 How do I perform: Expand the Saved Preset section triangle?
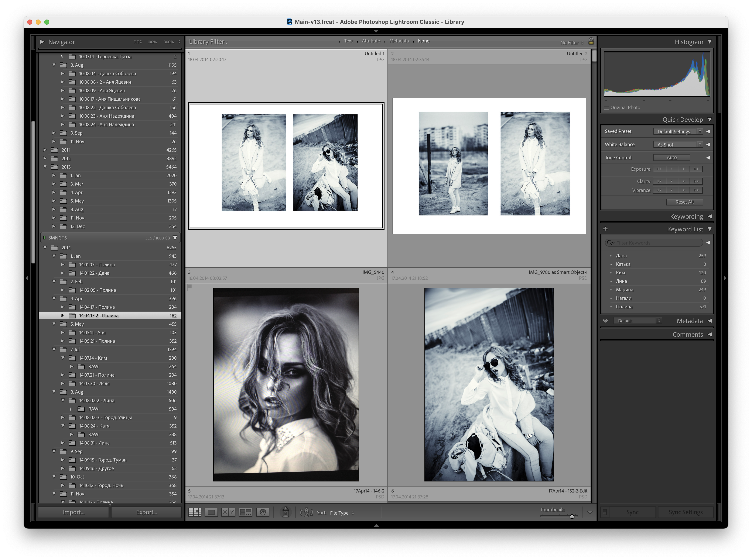tap(708, 131)
